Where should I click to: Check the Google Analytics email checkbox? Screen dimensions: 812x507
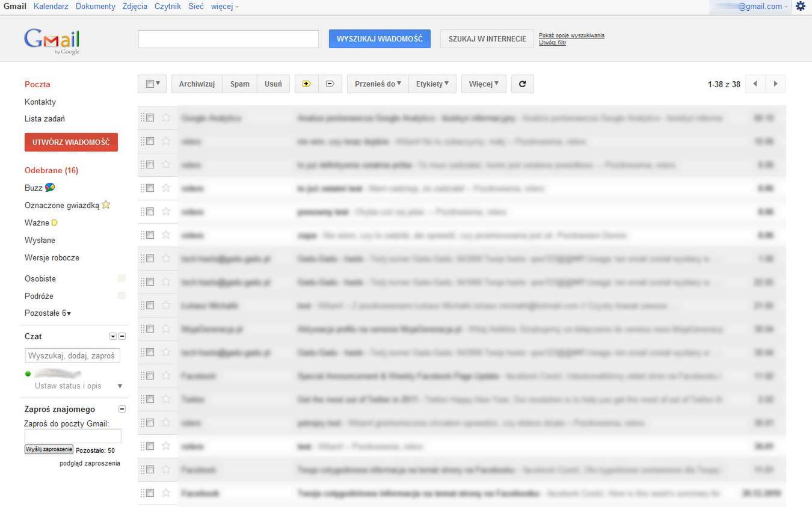coord(150,118)
